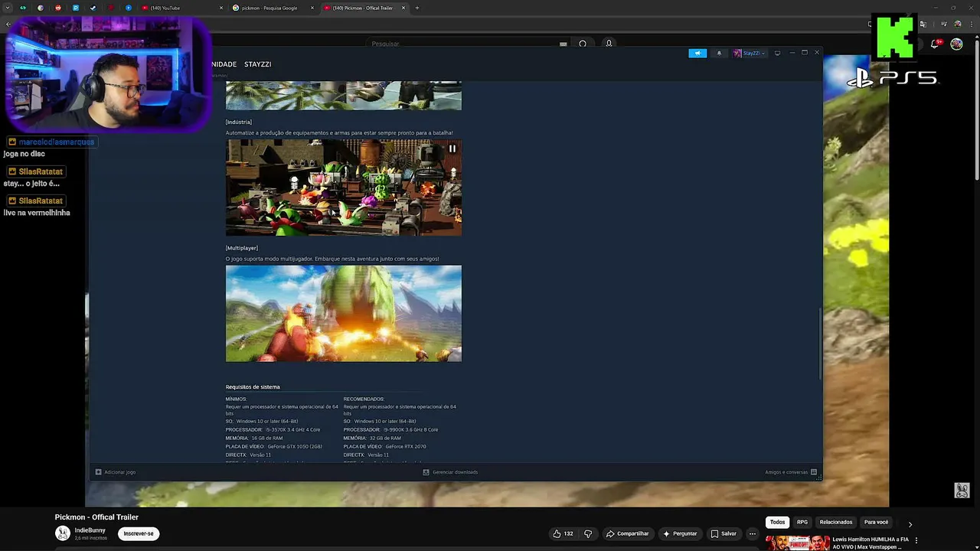Go back with the browser back arrow
Image resolution: width=980 pixels, height=551 pixels.
pos(8,24)
